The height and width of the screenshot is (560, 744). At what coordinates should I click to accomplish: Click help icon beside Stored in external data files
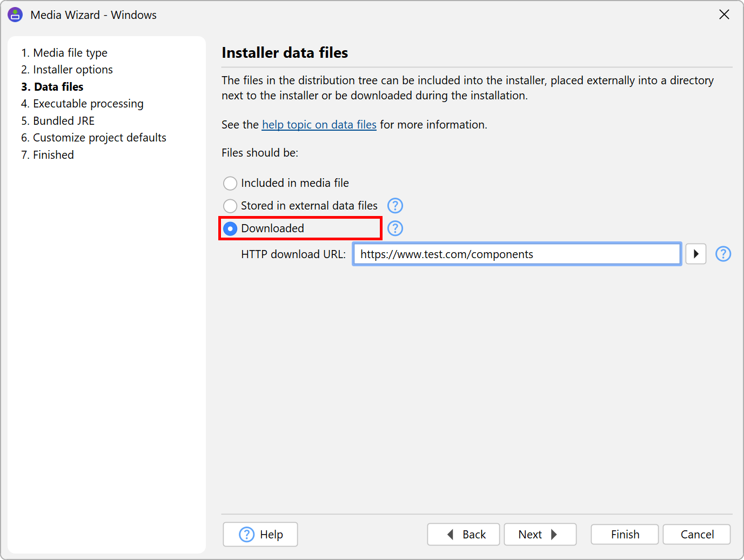click(x=396, y=206)
